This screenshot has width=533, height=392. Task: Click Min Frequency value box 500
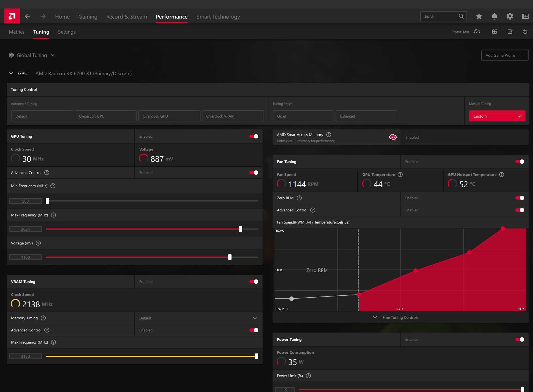click(25, 201)
